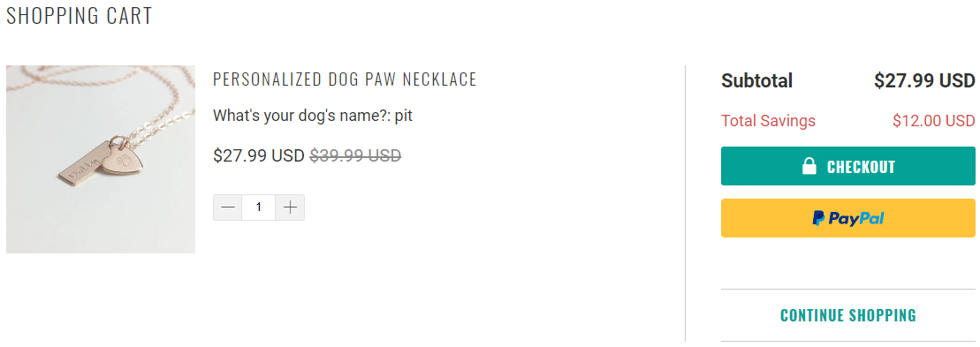This screenshot has height=347, width=980.
Task: Click the bold Subtotal label
Action: click(757, 80)
